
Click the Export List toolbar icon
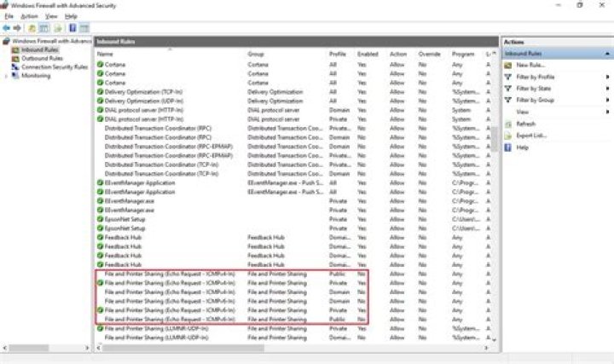58,28
